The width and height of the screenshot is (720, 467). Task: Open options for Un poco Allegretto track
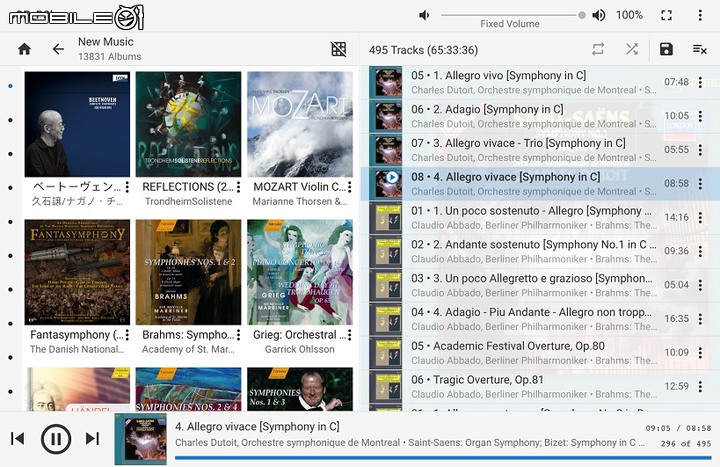[x=700, y=285]
